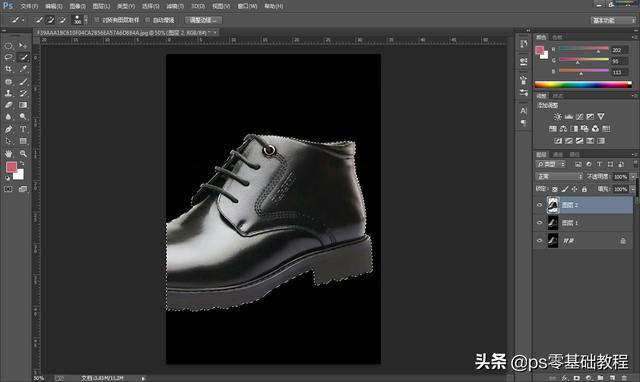This screenshot has width=640, height=382.
Task: Toggle lock image pixels
Action: [x=565, y=189]
